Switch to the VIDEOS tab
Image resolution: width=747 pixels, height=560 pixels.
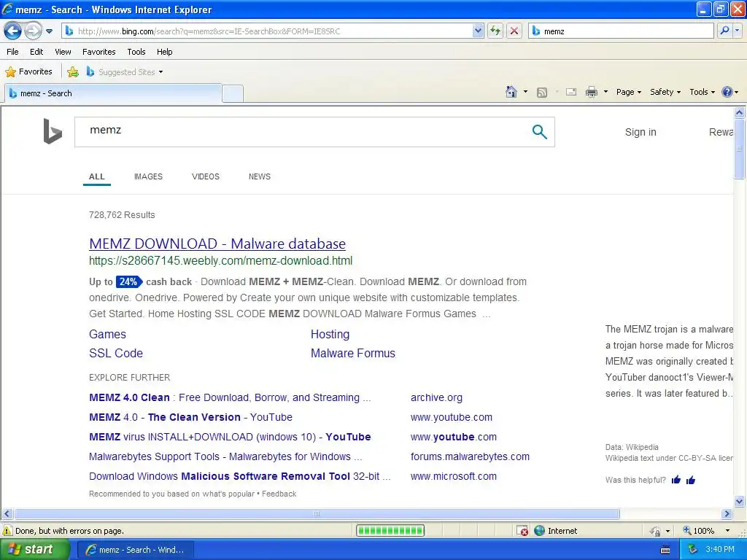(205, 176)
